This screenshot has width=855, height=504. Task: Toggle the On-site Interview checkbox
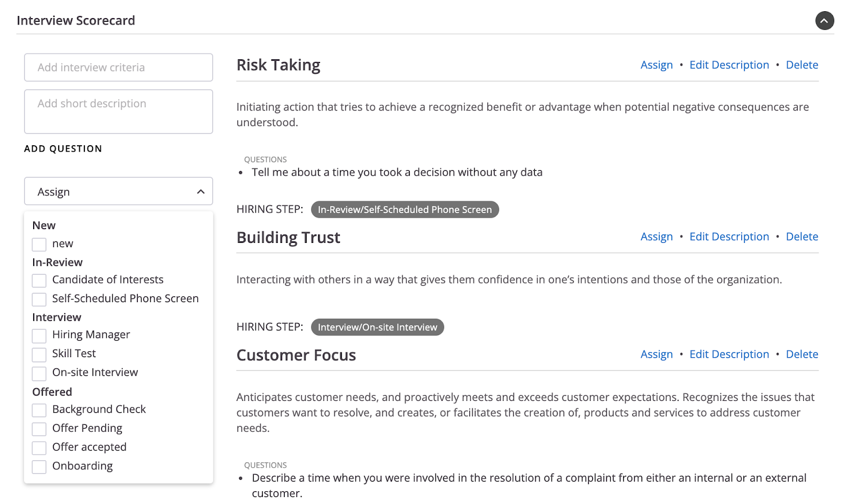click(39, 373)
